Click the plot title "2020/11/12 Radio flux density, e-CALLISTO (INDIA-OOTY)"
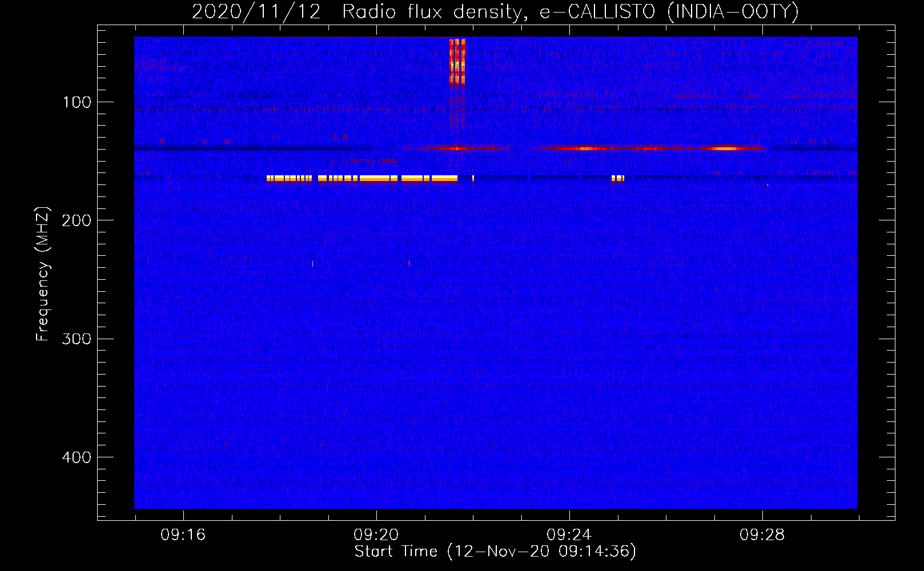924x571 pixels. tap(495, 11)
